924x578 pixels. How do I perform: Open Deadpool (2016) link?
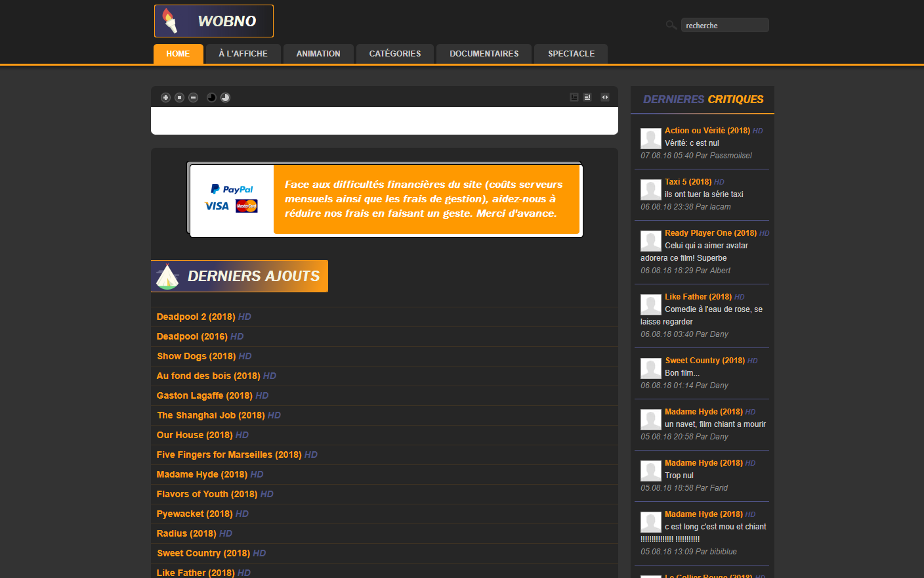point(192,336)
